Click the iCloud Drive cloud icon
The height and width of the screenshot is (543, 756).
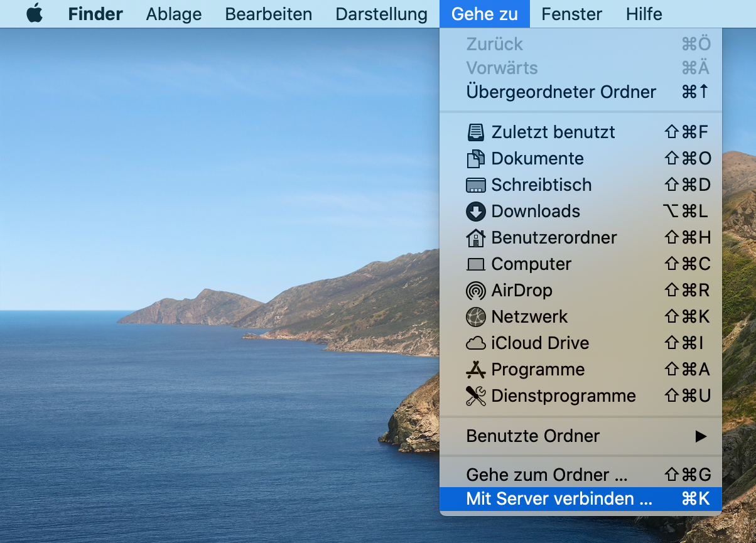476,343
